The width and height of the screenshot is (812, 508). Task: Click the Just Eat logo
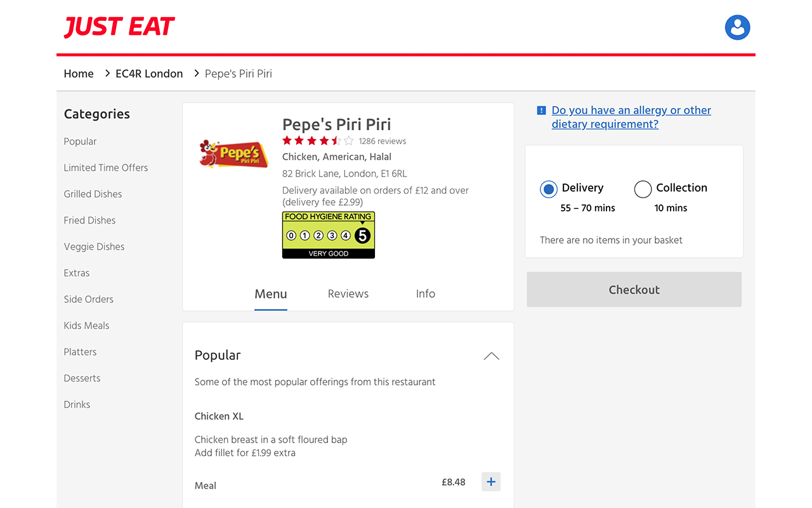[x=119, y=27]
